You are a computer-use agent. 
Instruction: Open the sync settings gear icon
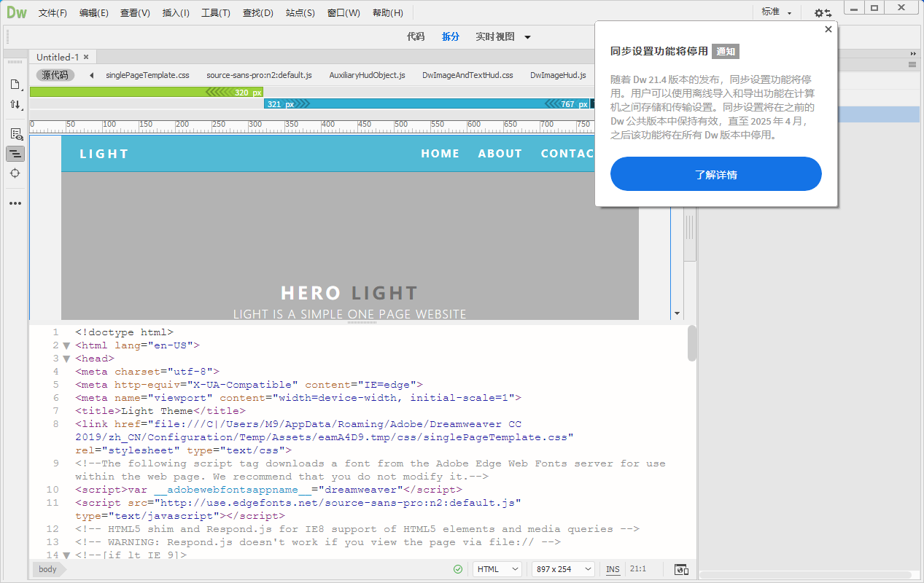coord(823,13)
